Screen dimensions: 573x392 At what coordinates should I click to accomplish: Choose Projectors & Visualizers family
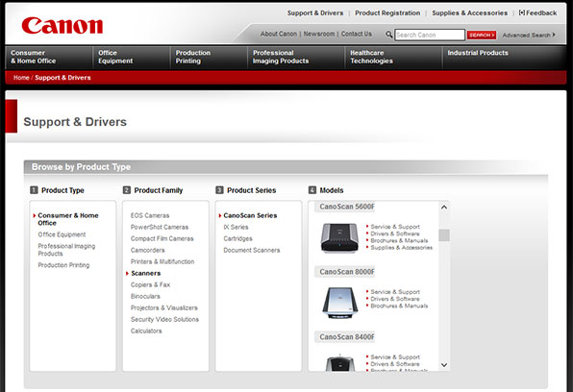[x=164, y=308]
